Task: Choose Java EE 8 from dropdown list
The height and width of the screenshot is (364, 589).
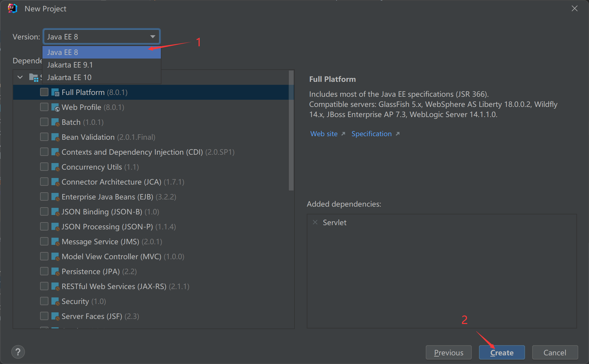Action: [x=102, y=52]
